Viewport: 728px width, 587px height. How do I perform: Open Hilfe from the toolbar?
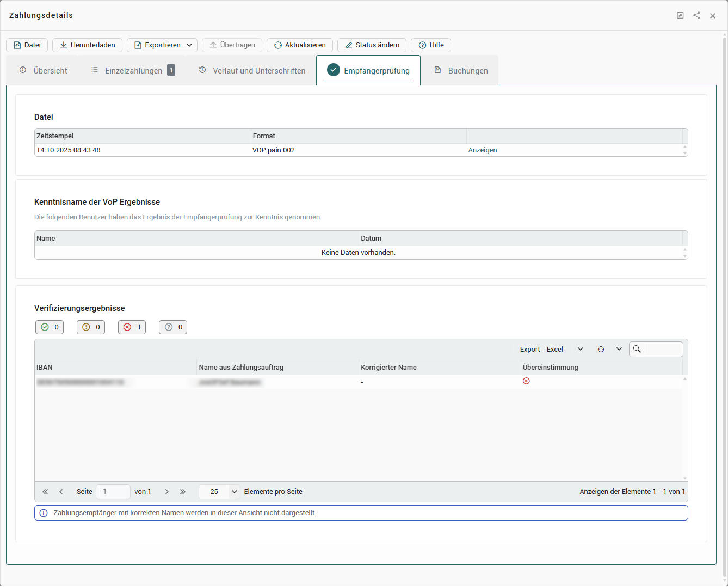pyautogui.click(x=431, y=45)
